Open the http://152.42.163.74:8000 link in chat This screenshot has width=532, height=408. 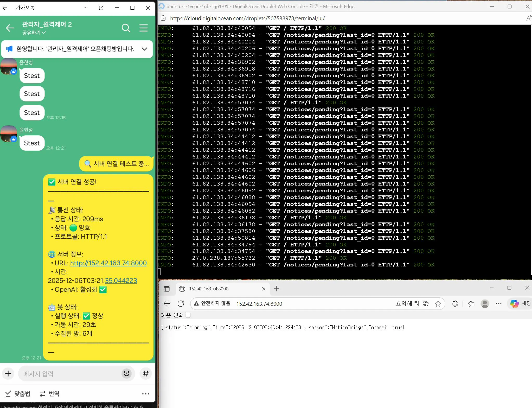pos(108,263)
